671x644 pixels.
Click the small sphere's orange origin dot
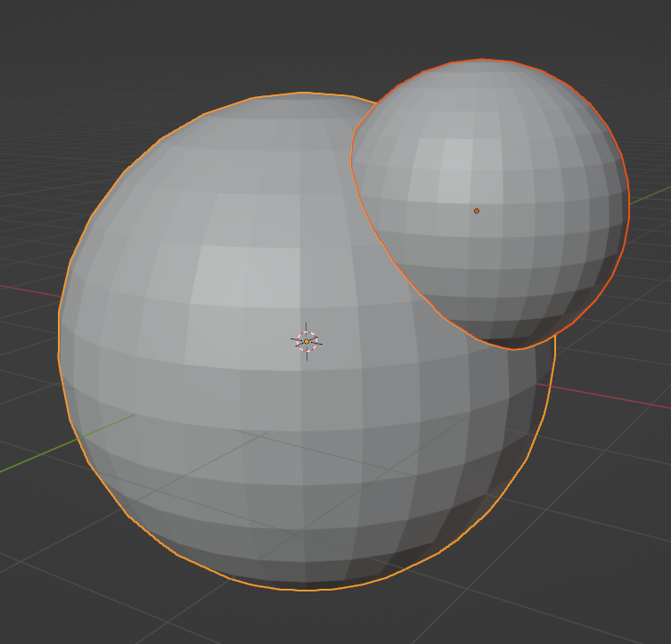click(x=476, y=211)
